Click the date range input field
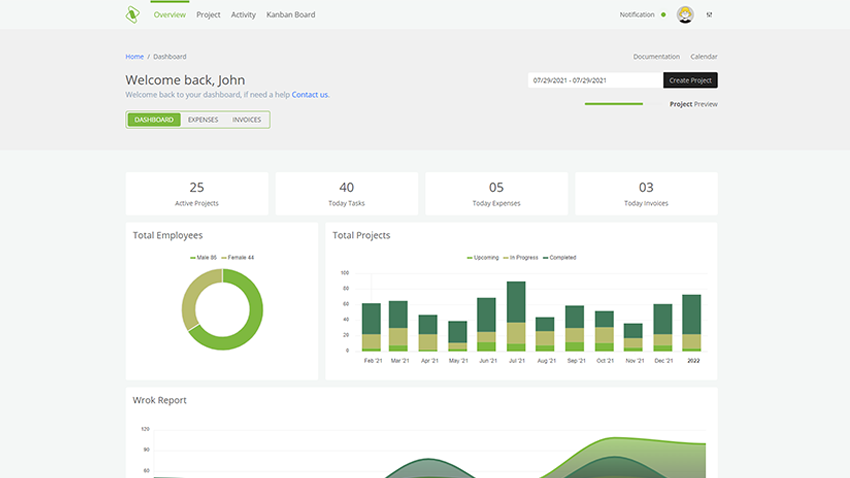Image resolution: width=850 pixels, height=478 pixels. [x=595, y=80]
